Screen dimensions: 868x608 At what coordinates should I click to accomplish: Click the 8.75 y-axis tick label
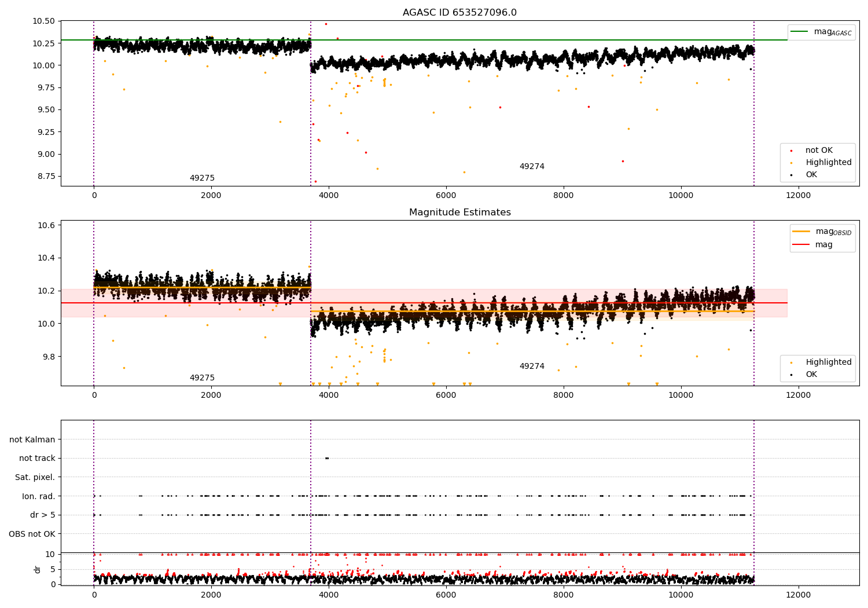(47, 176)
